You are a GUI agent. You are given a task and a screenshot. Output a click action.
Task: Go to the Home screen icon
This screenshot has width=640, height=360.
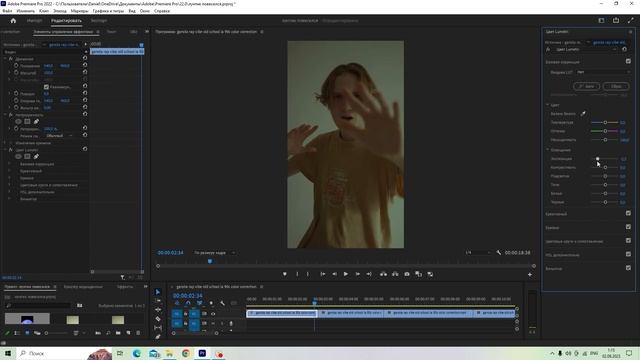click(x=13, y=20)
